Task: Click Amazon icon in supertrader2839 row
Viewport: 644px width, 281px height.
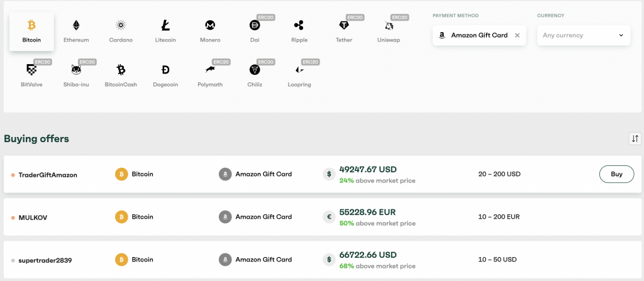Action: click(x=225, y=260)
